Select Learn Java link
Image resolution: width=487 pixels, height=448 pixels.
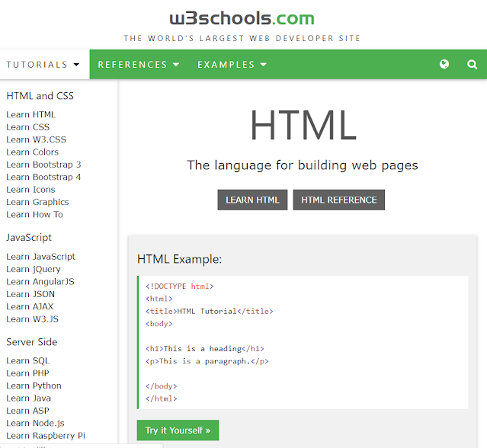pyautogui.click(x=28, y=398)
